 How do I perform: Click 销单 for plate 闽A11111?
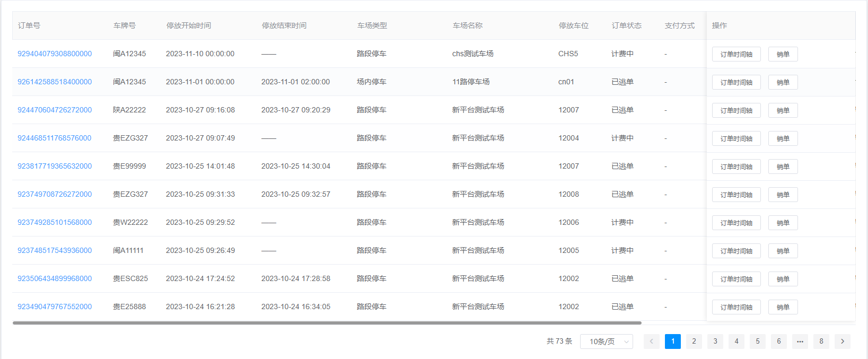783,251
